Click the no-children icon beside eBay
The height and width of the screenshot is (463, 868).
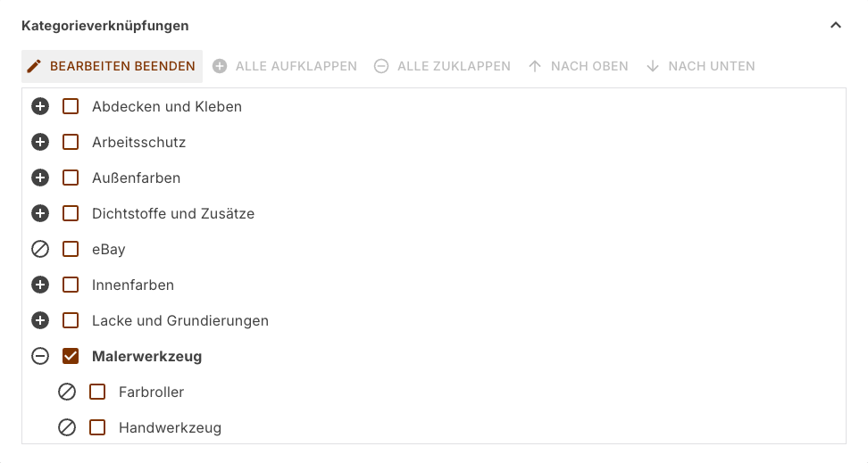(40, 250)
